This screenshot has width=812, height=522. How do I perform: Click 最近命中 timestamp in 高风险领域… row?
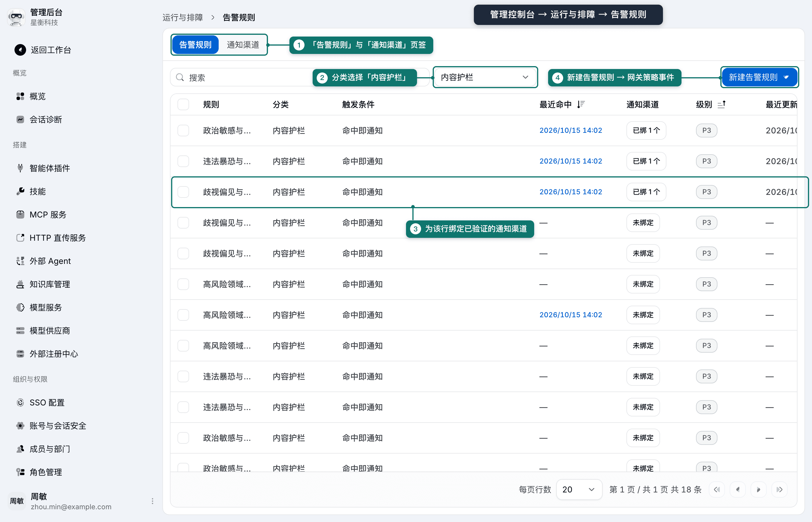[x=571, y=315]
